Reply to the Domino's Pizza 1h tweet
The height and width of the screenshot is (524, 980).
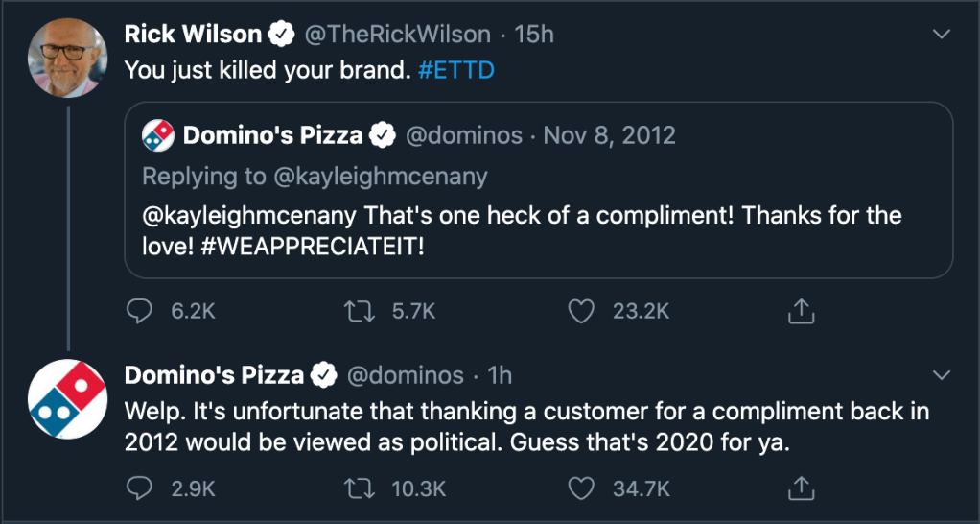pyautogui.click(x=140, y=488)
